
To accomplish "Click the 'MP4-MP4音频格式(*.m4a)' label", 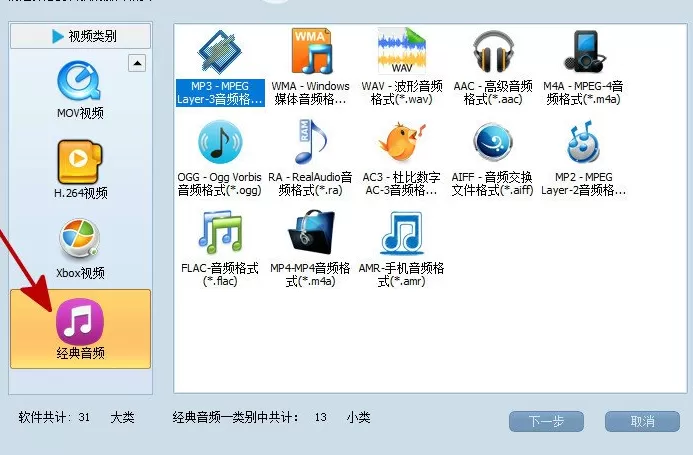I will [310, 275].
